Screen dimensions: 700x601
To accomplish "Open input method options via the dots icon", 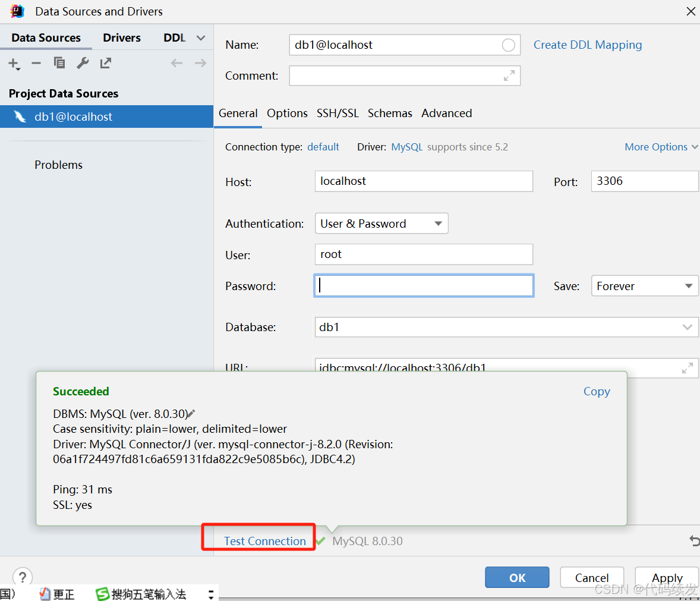I will (x=211, y=594).
